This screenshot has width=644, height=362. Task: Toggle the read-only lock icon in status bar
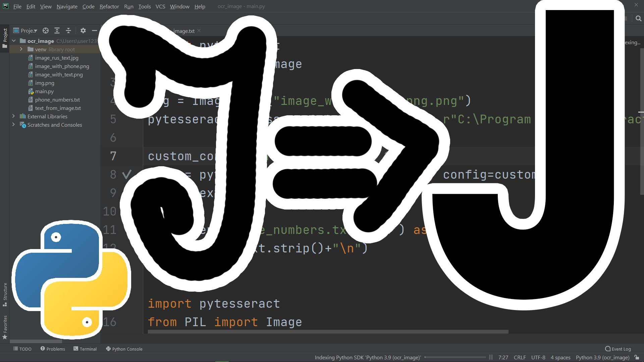(637, 357)
